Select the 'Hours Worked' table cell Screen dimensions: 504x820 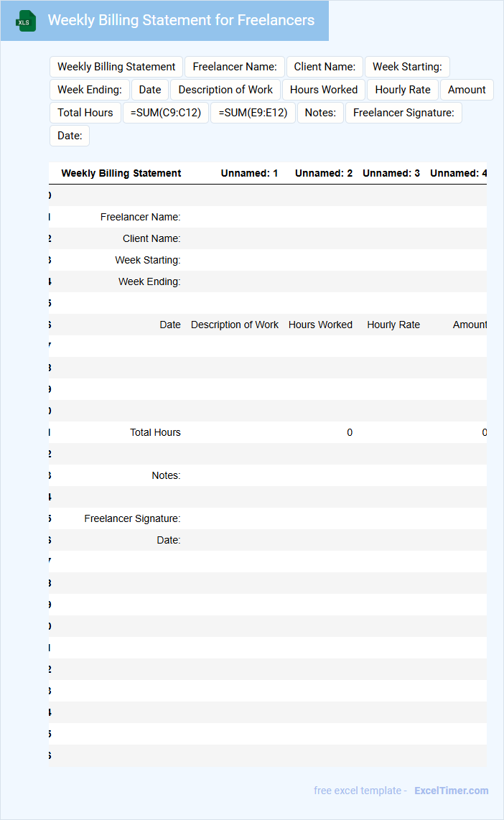click(x=320, y=325)
